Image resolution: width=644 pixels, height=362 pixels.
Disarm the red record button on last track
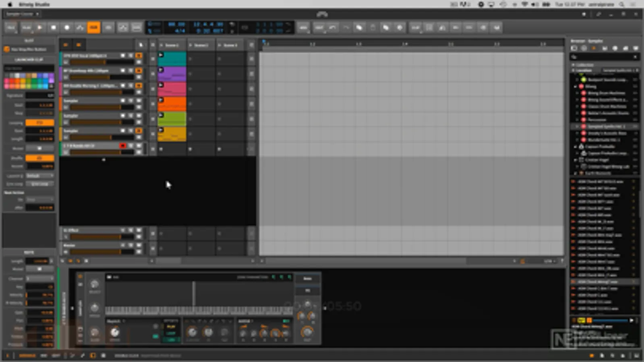coord(123,146)
